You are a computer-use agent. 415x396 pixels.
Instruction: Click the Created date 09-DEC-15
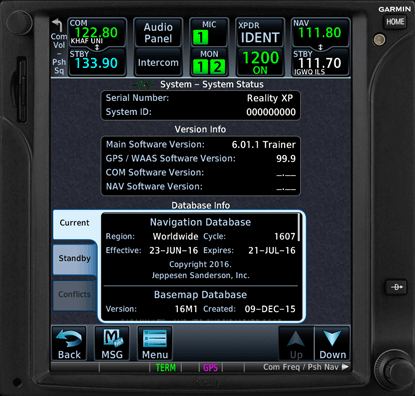(x=270, y=309)
